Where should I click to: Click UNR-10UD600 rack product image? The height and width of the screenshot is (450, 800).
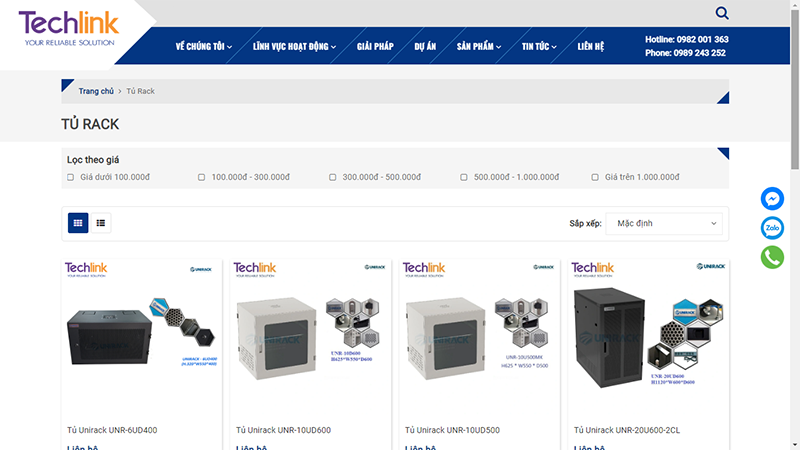[x=310, y=339]
